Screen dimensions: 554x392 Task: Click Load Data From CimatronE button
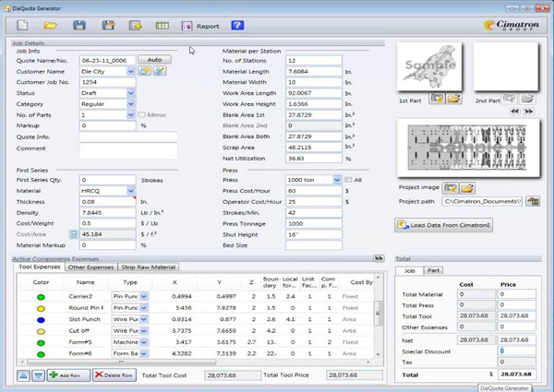tap(444, 225)
